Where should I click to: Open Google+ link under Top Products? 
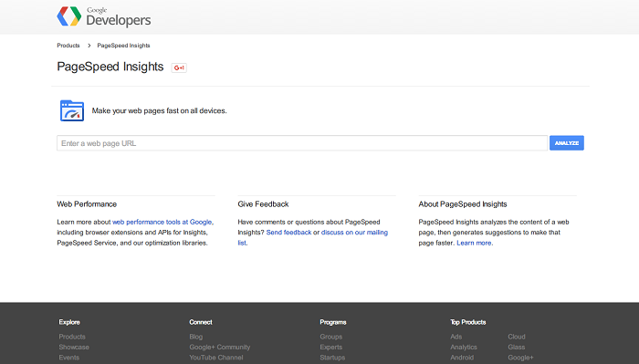(520, 358)
